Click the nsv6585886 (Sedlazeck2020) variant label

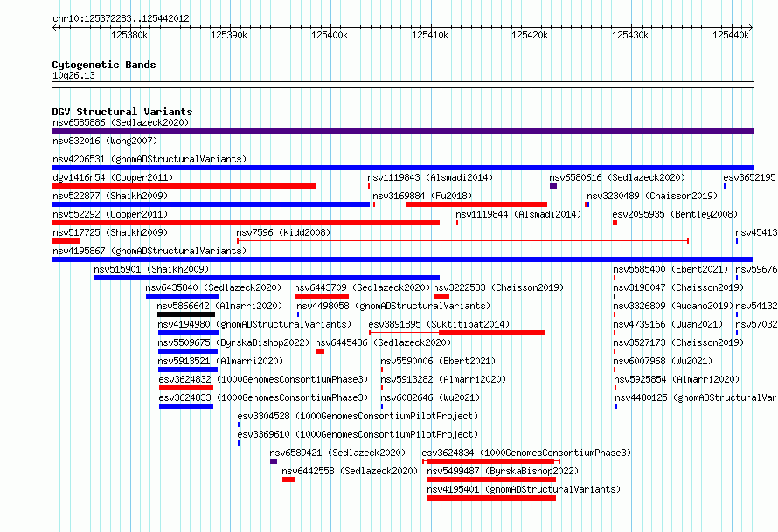coord(121,122)
